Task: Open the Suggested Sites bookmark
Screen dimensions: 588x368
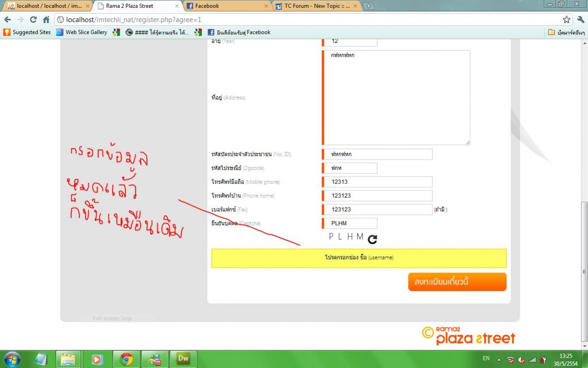Action: click(27, 32)
